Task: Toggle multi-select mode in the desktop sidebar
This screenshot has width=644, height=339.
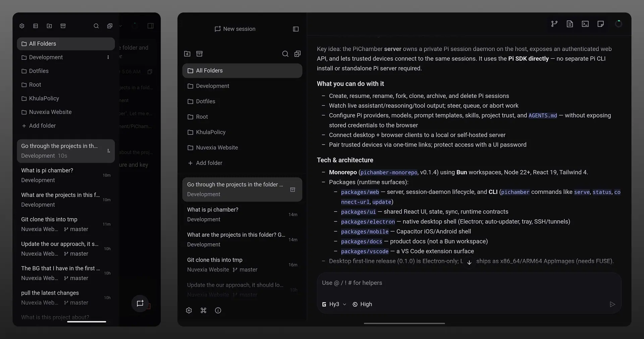Action: pyautogui.click(x=298, y=54)
